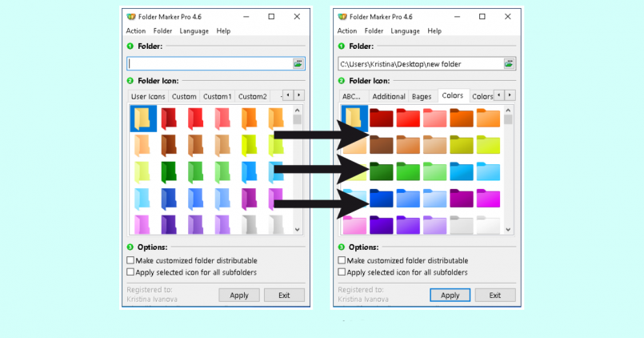Viewport: 644px width, 338px height.
Task: Select the bright red folder icon in right window
Action: pyautogui.click(x=408, y=118)
